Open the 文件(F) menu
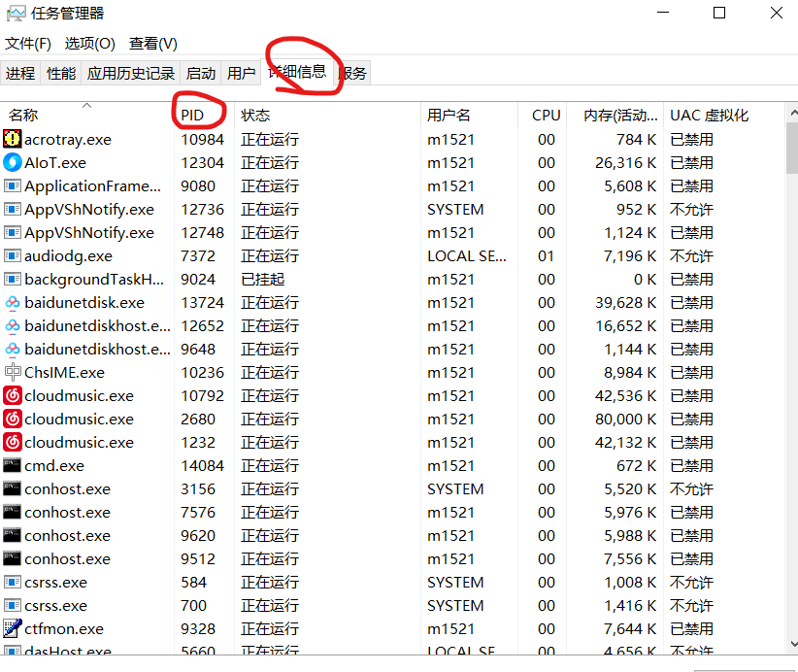 [28, 44]
